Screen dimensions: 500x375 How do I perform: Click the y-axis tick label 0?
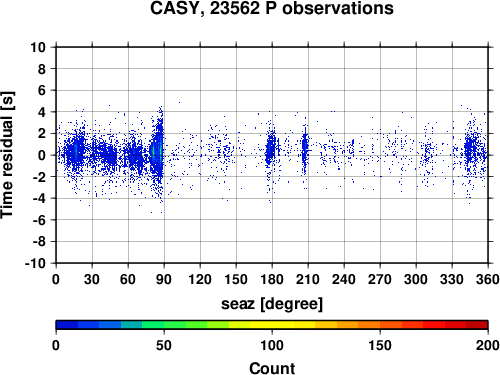tap(42, 155)
